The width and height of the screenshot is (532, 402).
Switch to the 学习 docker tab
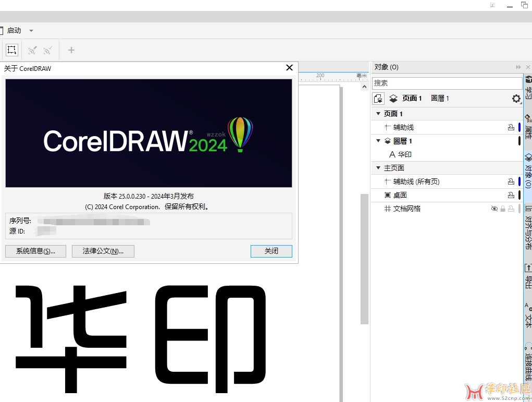coord(528,88)
